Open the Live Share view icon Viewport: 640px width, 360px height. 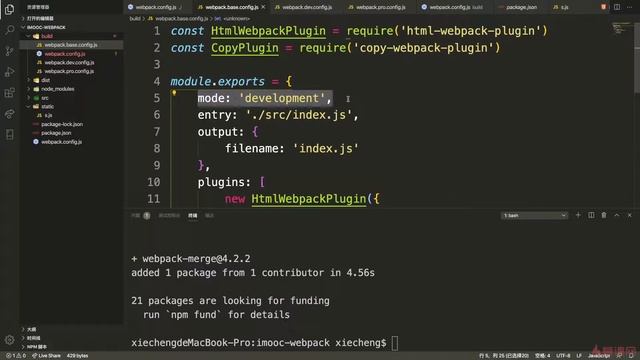click(9, 113)
